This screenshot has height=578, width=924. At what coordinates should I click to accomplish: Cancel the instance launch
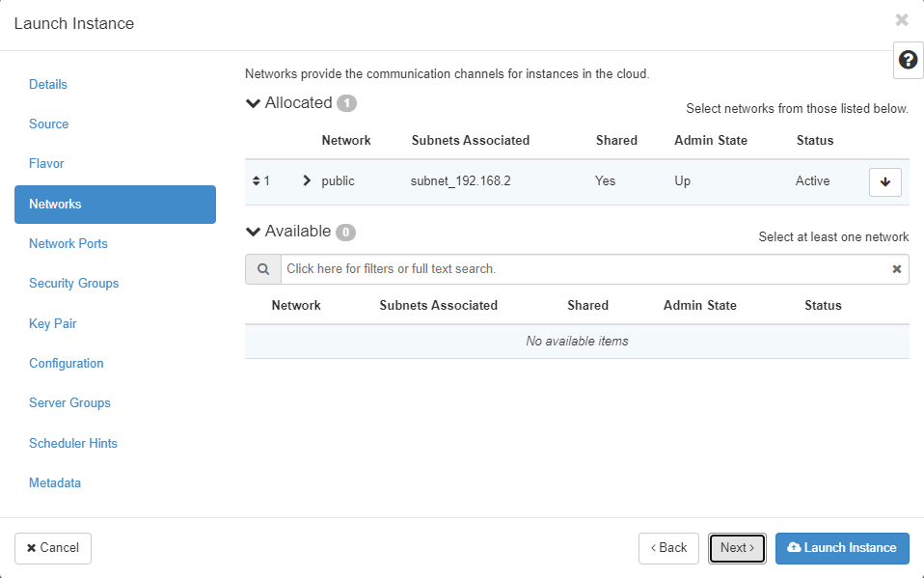coord(53,548)
